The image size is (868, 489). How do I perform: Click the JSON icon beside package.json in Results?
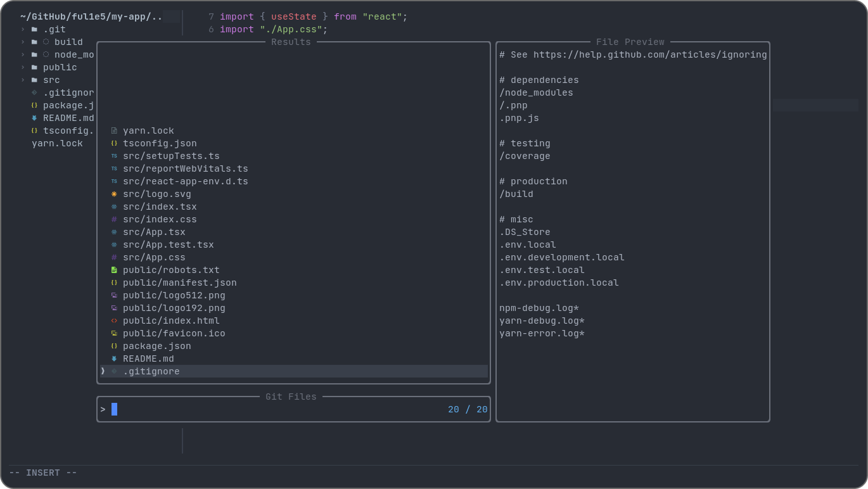click(114, 346)
